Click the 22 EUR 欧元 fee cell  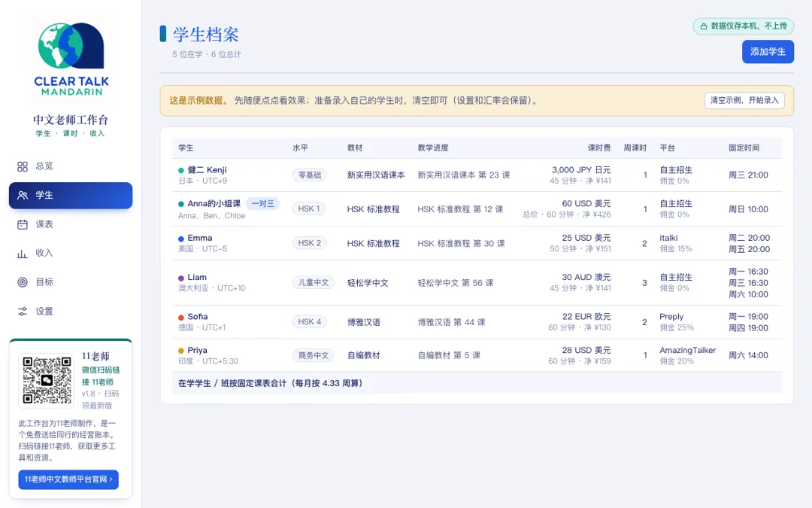(586, 317)
